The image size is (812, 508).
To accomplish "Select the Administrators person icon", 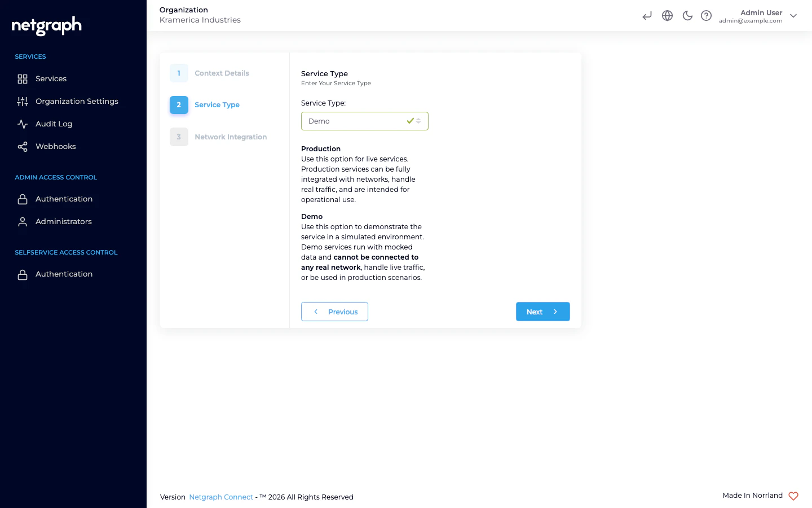I will (23, 221).
